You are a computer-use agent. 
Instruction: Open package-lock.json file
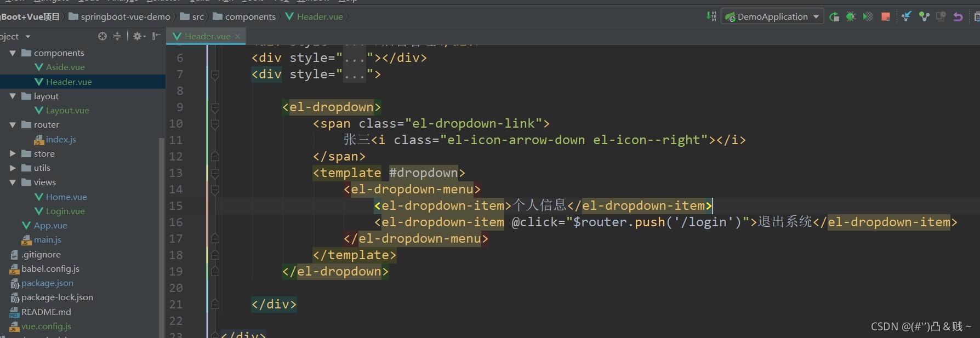click(x=56, y=297)
